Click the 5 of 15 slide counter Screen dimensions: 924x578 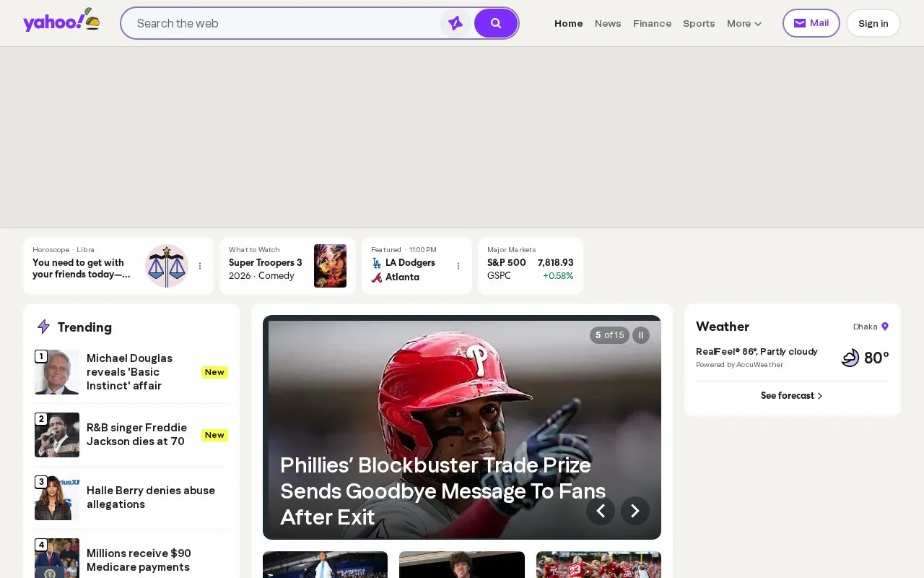[x=609, y=335]
